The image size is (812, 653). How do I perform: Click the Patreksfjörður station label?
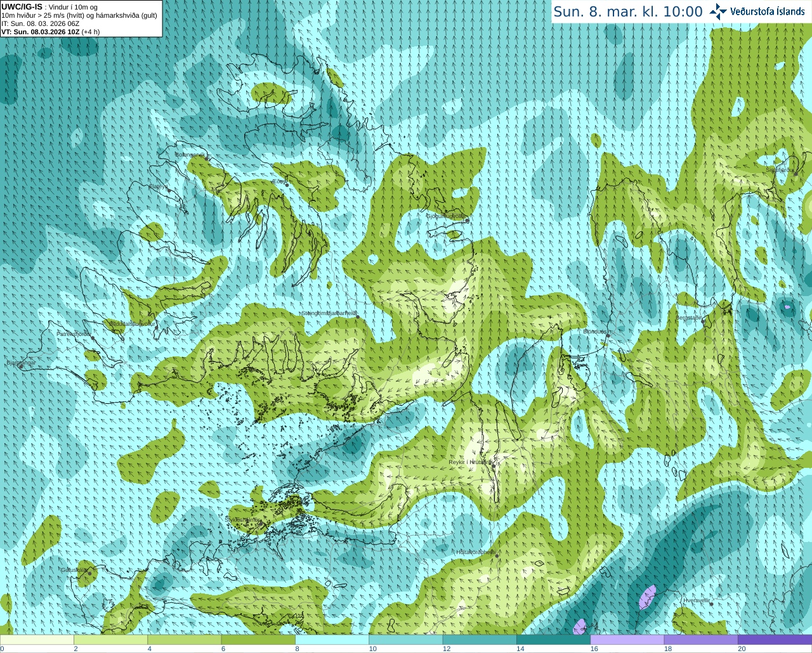point(74,333)
